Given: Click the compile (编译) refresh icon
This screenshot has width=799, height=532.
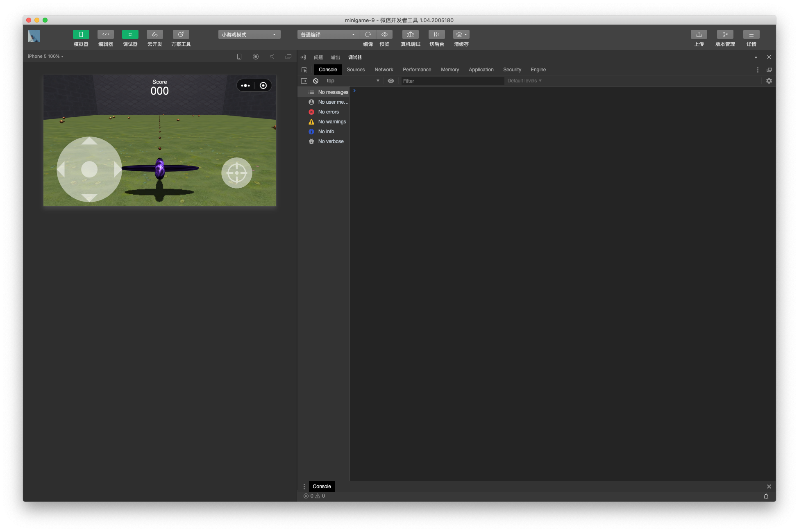Looking at the screenshot, I should [368, 35].
